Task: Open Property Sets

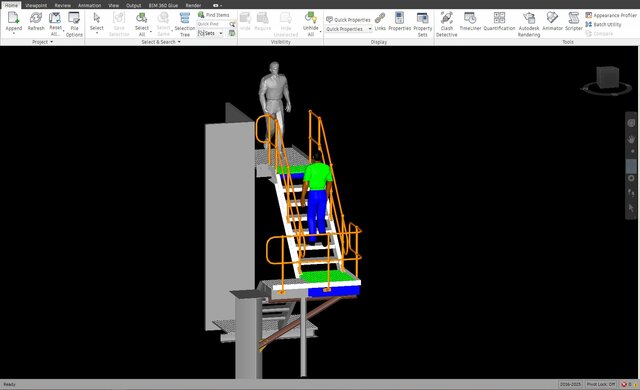Action: coord(422,24)
